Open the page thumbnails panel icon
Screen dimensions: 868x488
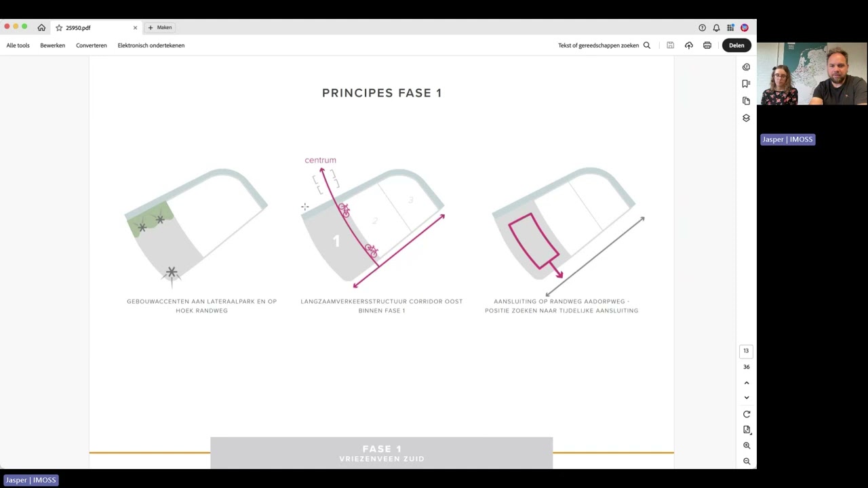tap(747, 101)
